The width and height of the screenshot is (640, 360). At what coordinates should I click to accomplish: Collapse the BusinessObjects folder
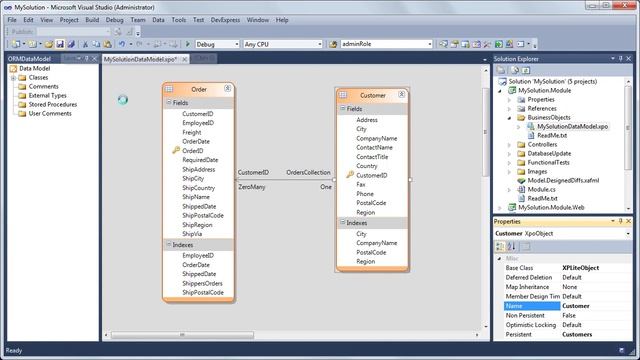pyautogui.click(x=509, y=118)
